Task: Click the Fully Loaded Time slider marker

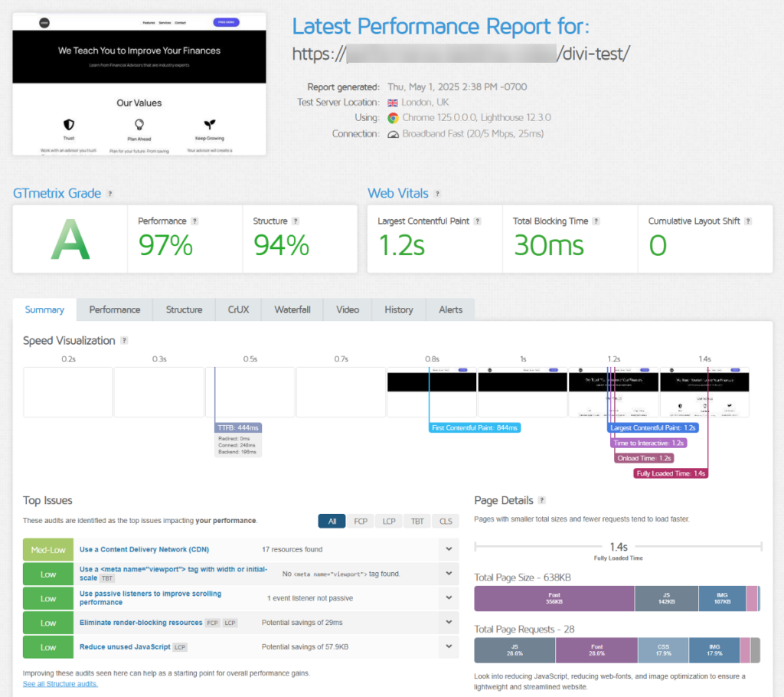Action: click(617, 548)
